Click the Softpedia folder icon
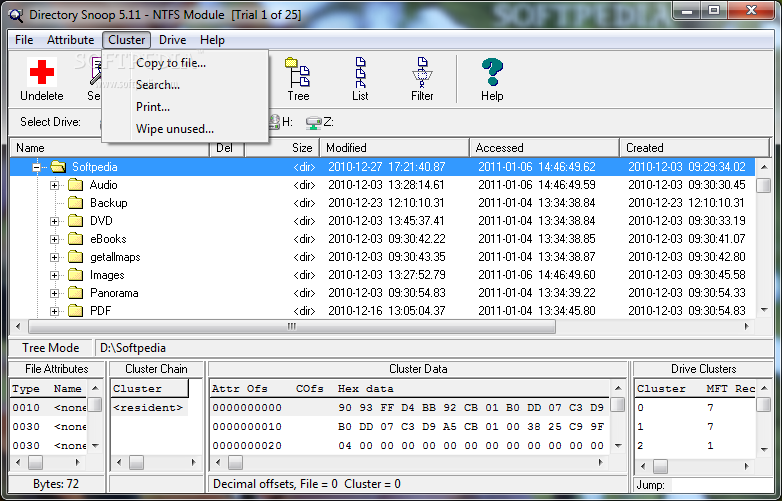 point(58,167)
